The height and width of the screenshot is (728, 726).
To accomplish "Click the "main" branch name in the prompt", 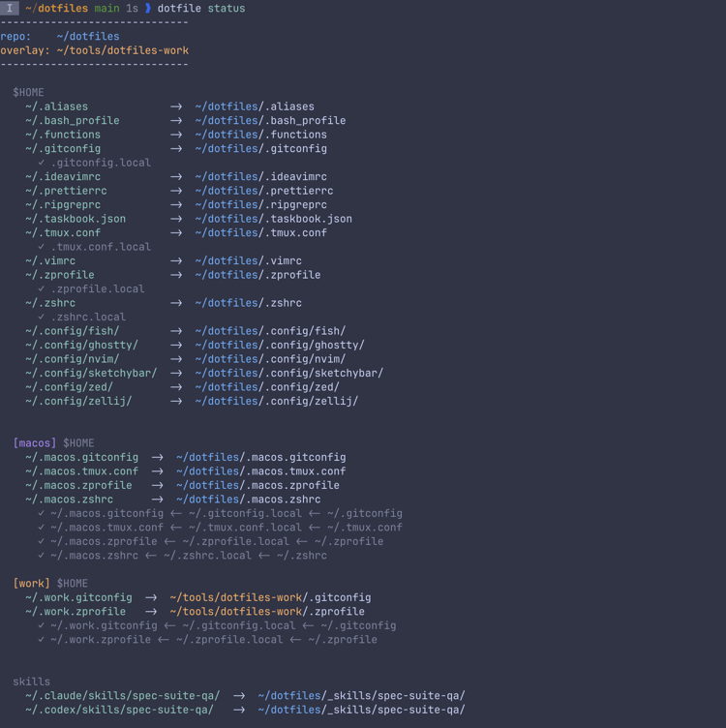I will (106, 9).
